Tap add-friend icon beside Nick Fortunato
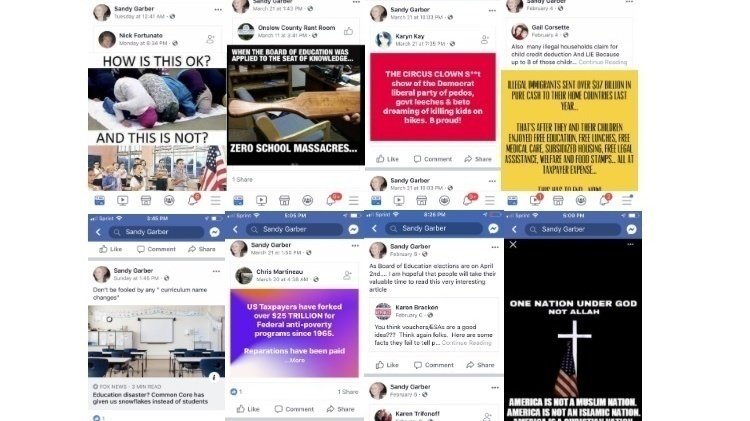Viewport: 750px width, 421px height. pyautogui.click(x=210, y=39)
